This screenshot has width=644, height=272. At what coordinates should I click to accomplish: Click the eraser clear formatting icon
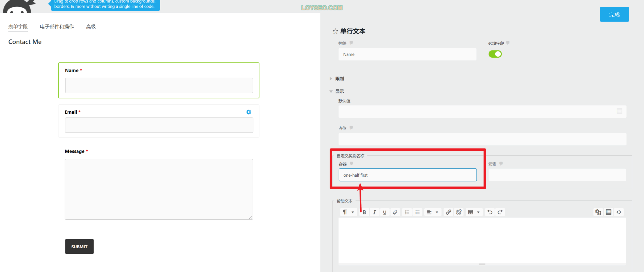395,212
